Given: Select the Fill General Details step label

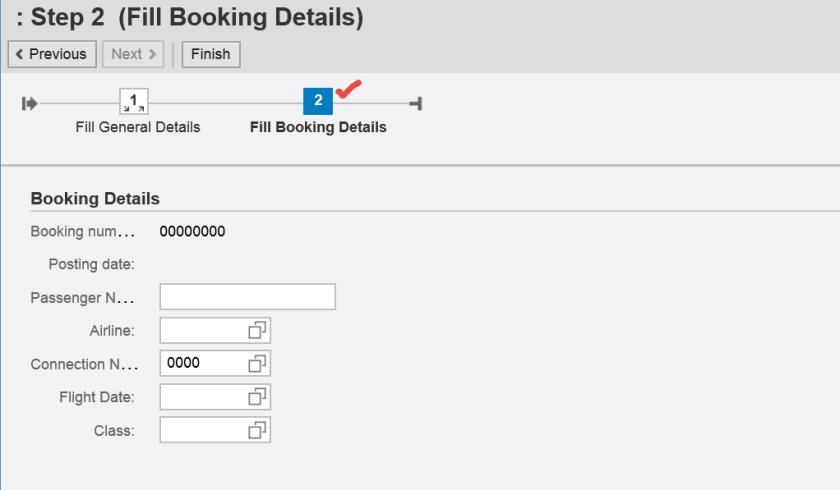Looking at the screenshot, I should click(x=138, y=127).
